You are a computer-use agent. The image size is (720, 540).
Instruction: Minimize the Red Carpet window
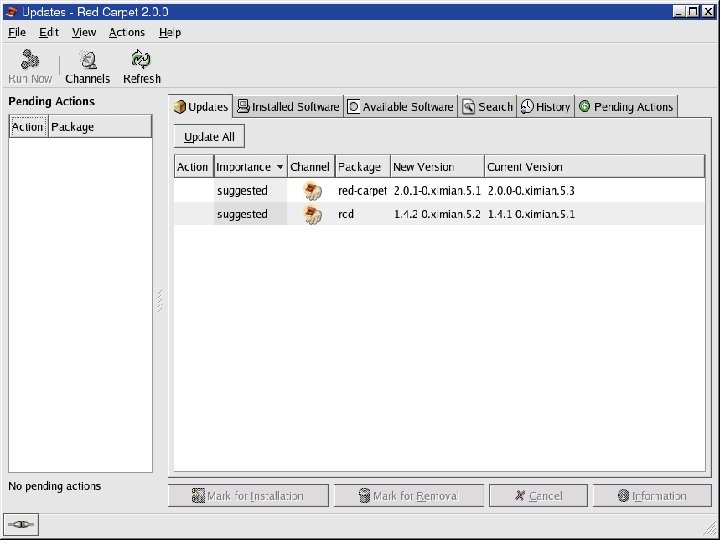[x=679, y=11]
